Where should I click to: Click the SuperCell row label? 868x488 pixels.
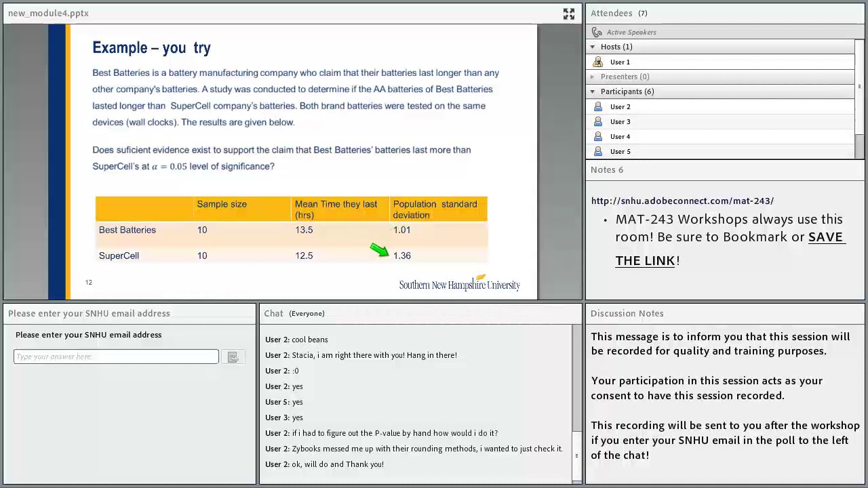coord(119,256)
